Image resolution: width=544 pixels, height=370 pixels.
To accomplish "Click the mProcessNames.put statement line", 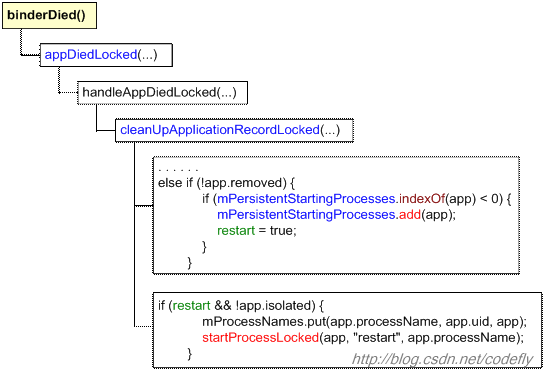I will [364, 322].
